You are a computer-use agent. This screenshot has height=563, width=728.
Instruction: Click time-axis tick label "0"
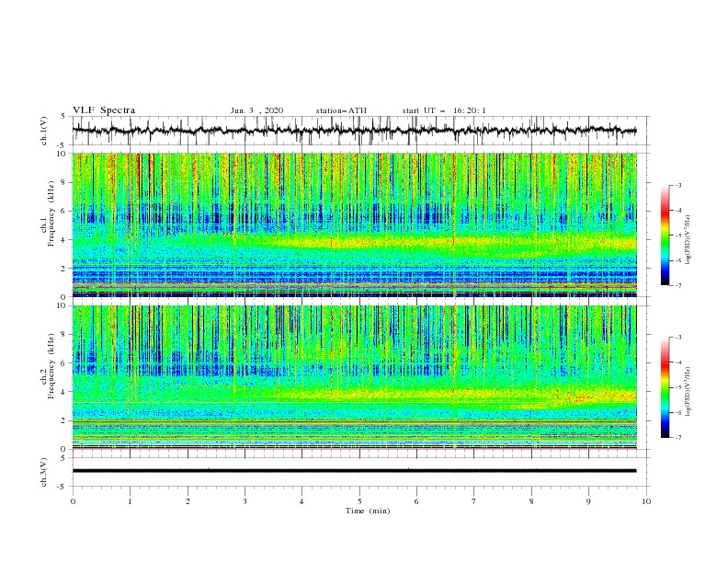[x=73, y=501]
